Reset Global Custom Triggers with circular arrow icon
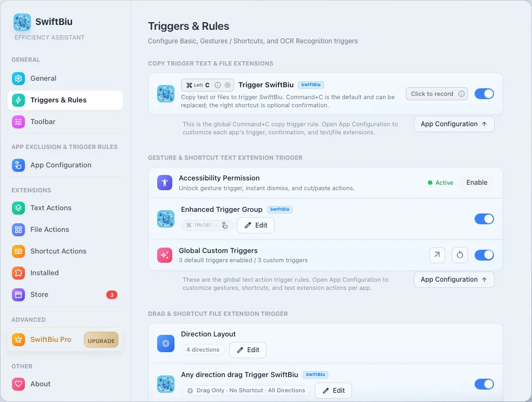 460,255
